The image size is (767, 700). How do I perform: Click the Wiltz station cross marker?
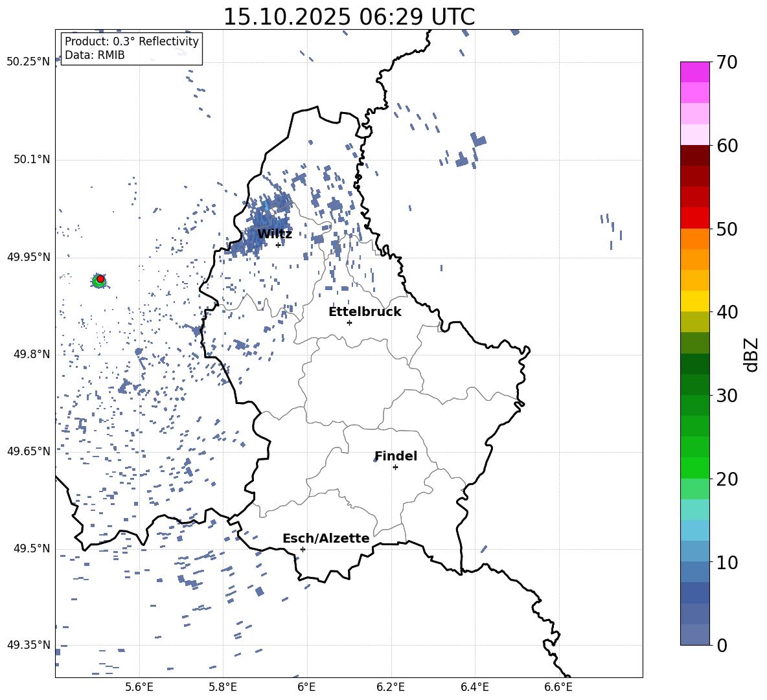pyautogui.click(x=278, y=245)
